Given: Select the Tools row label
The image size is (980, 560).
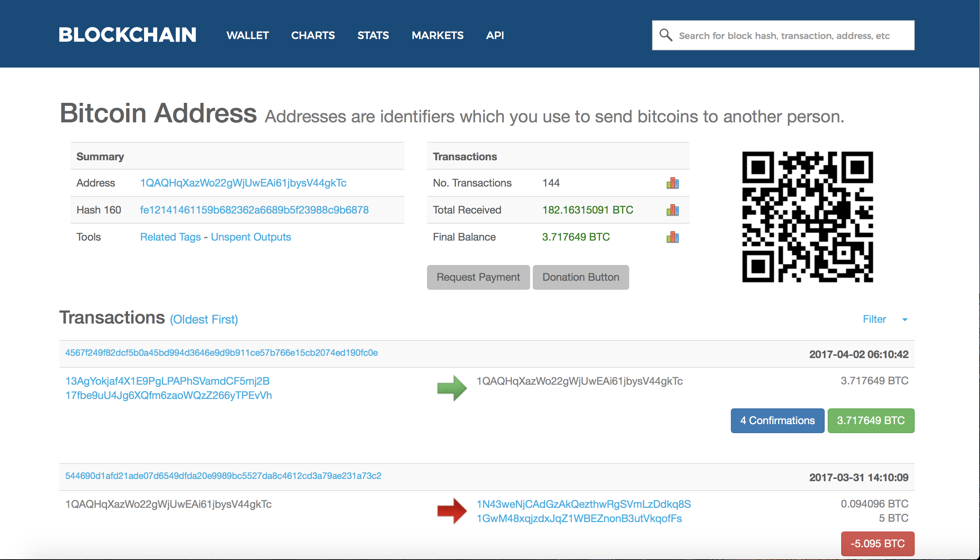Looking at the screenshot, I should coord(89,237).
